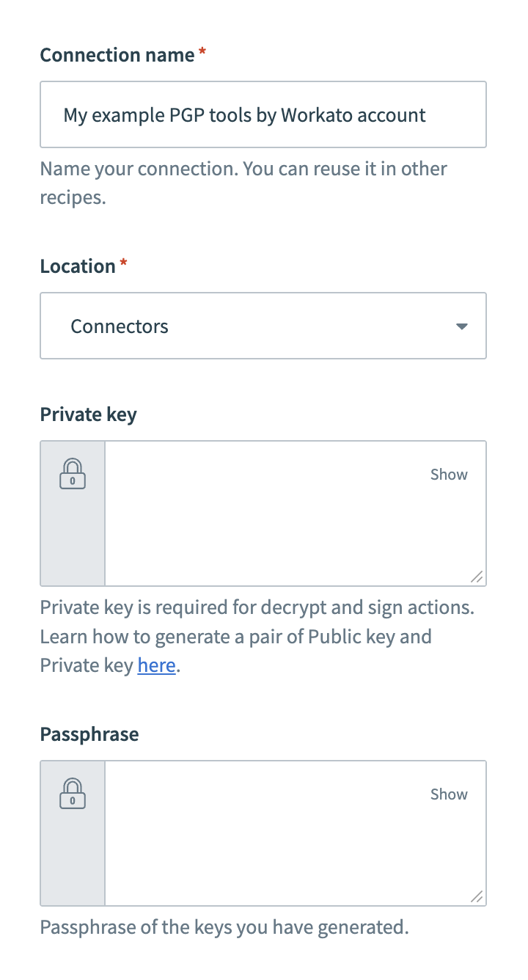Open the Location dropdown showing Connectors
The image size is (528, 980).
[x=263, y=326]
